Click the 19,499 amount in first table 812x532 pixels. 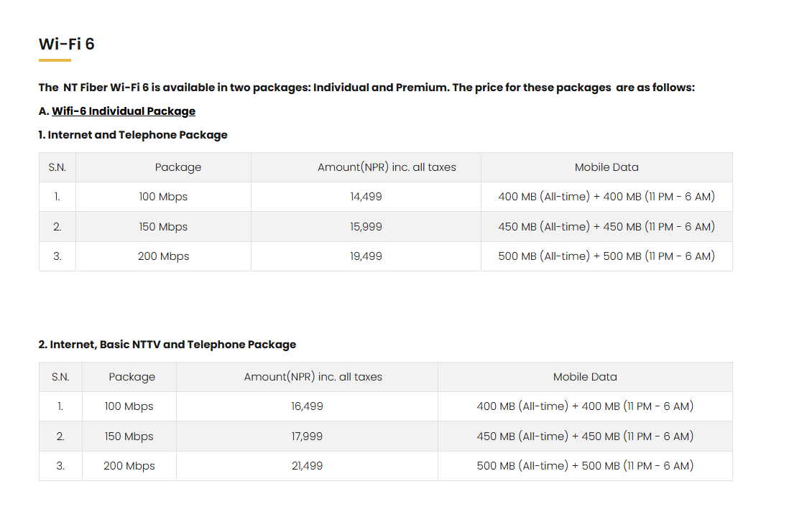pyautogui.click(x=366, y=256)
